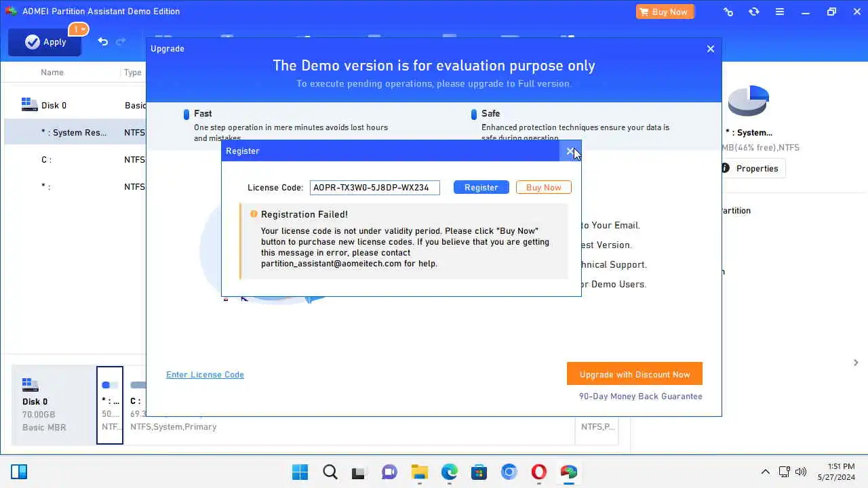This screenshot has width=868, height=488.
Task: Click the Register button in the Register dialog
Action: (x=481, y=187)
